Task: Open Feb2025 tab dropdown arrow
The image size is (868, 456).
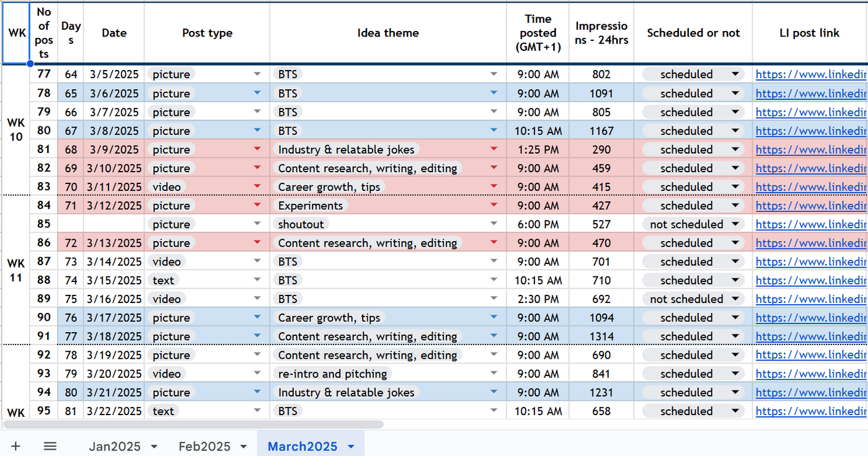Action: pos(244,447)
